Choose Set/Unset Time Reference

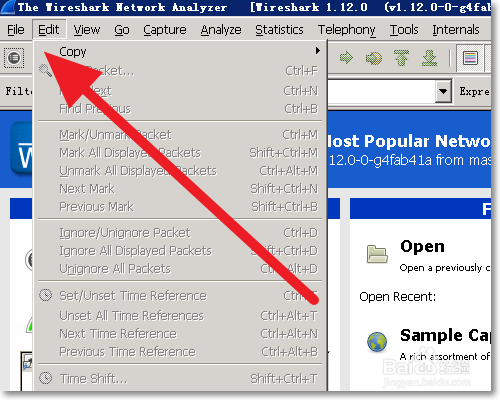coord(180,296)
